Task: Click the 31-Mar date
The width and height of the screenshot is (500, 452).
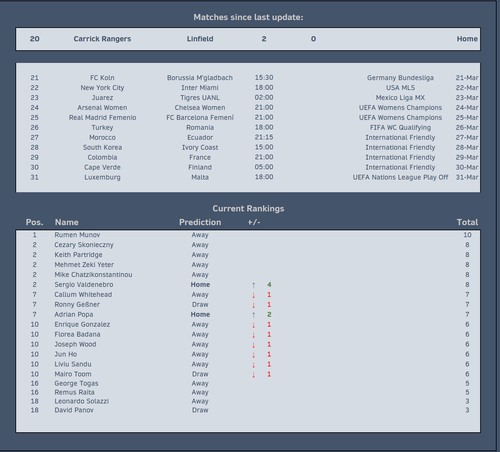Action: click(467, 177)
